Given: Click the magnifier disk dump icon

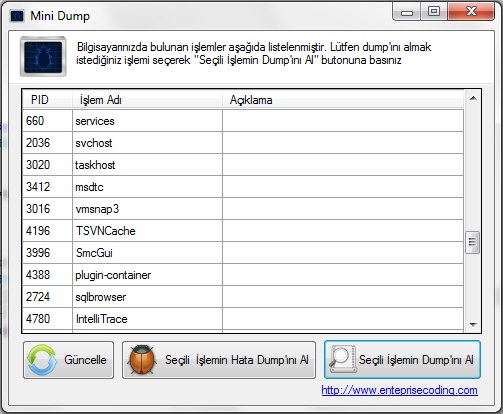Looking at the screenshot, I should click(342, 359).
